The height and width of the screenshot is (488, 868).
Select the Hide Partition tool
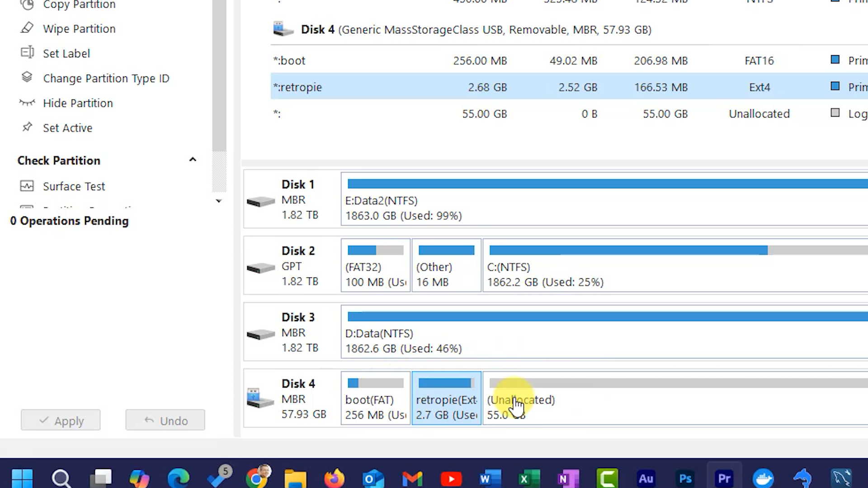click(78, 103)
